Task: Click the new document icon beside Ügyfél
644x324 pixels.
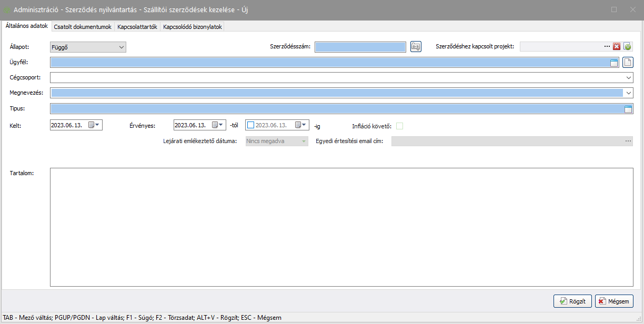Action: 627,63
